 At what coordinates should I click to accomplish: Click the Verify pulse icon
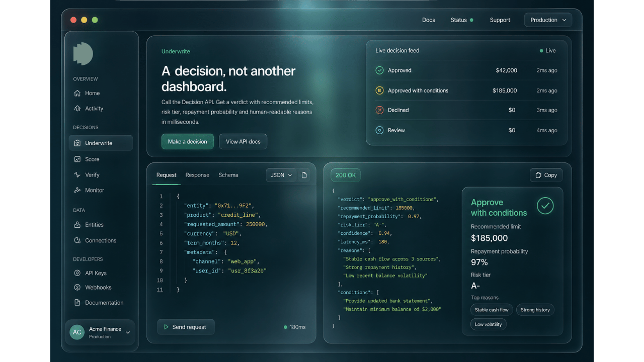[x=77, y=175]
